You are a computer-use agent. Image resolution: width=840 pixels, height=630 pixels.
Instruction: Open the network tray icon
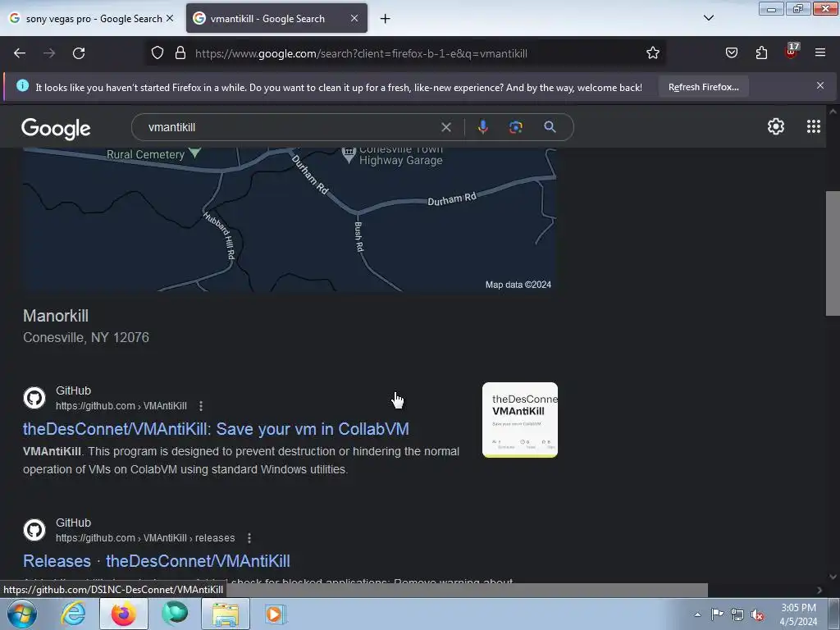(x=737, y=614)
